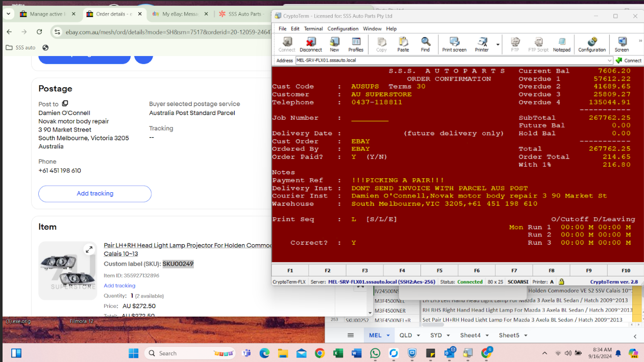
Task: Click the globe bookmark icon in bookmarks bar
Action: tap(45, 47)
